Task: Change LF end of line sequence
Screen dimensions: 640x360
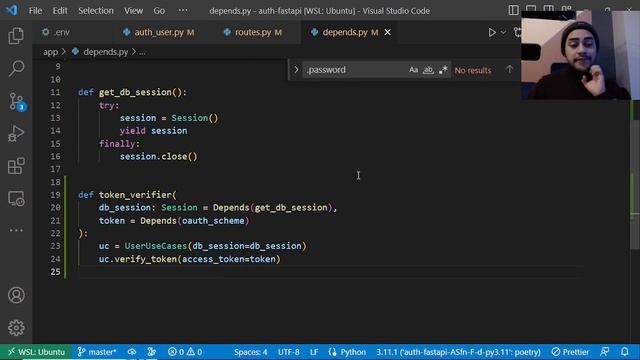Action: (314, 352)
